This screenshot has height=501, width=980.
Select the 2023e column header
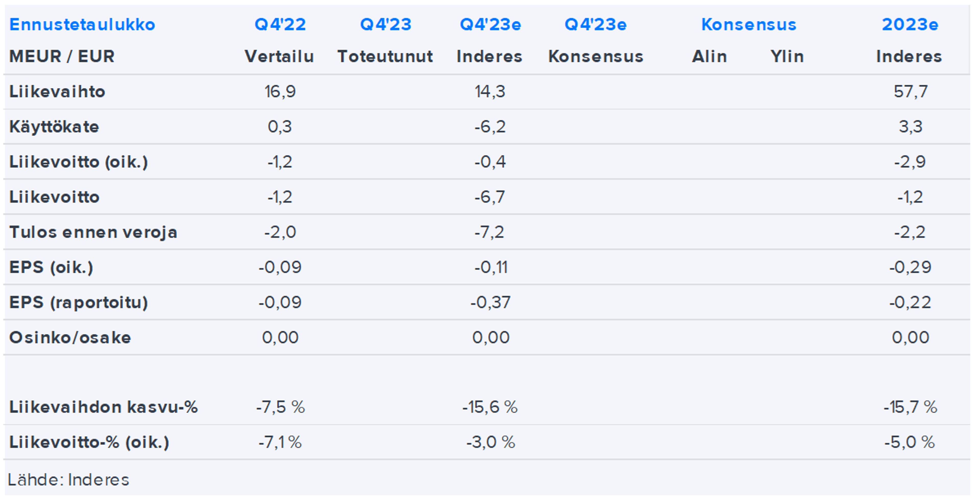(x=910, y=25)
